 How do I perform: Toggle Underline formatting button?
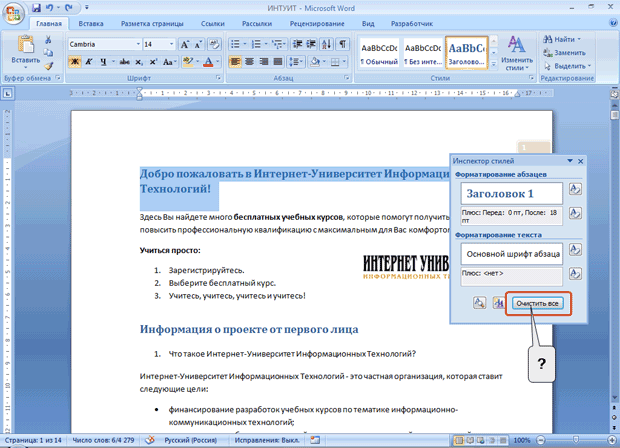[103, 62]
